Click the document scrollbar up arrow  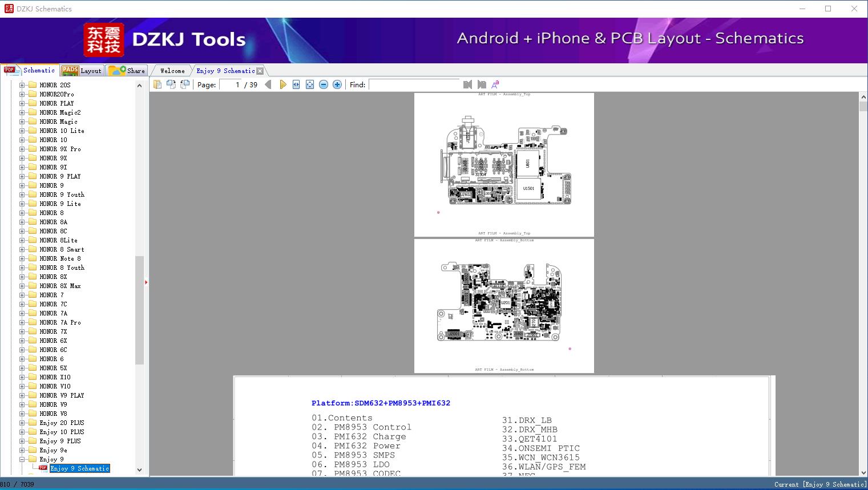(x=863, y=98)
